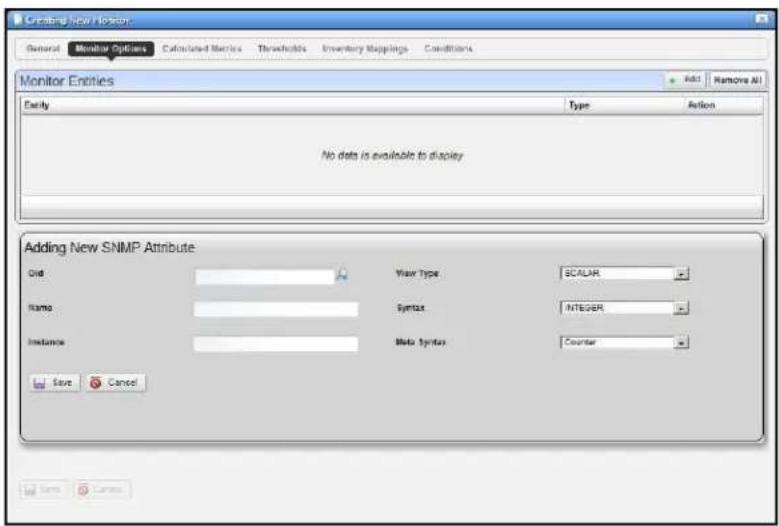779x526 pixels.
Task: Click the Action column header
Action: [723, 105]
